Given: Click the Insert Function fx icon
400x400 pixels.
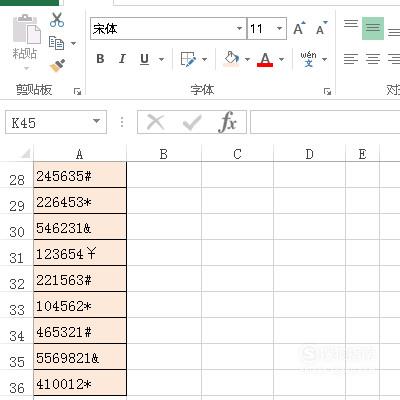Looking at the screenshot, I should [x=227, y=122].
